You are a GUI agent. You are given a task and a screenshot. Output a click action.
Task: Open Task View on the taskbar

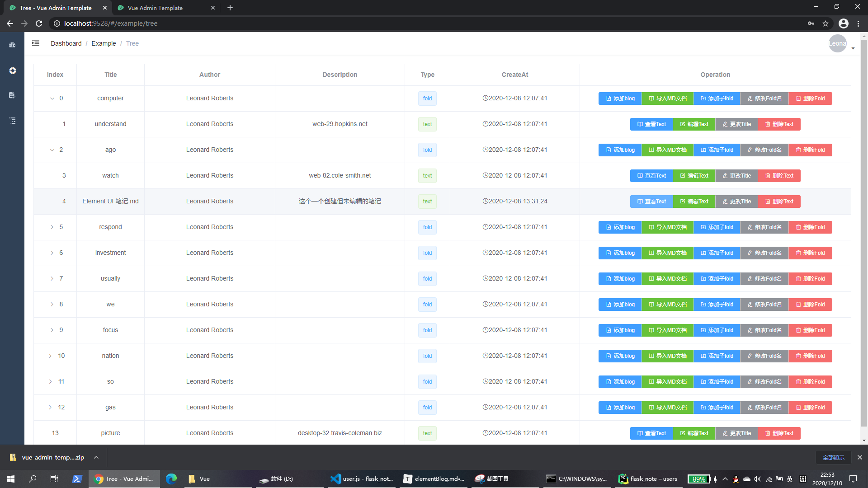[x=54, y=479]
